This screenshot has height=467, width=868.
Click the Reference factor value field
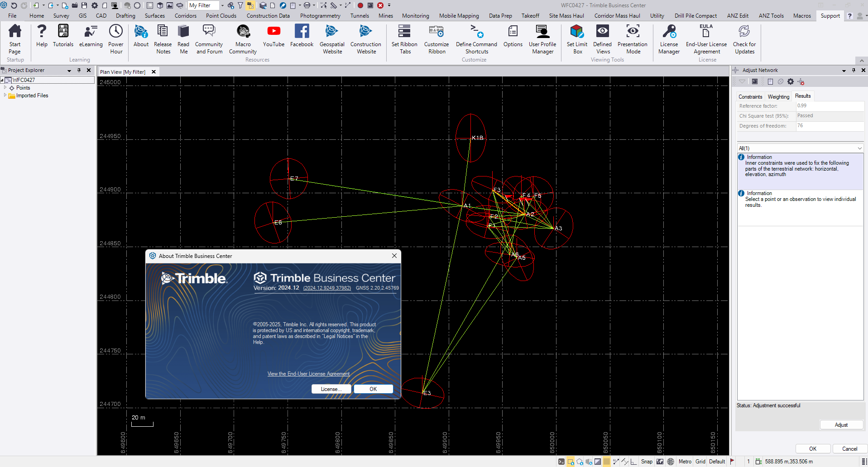click(830, 106)
